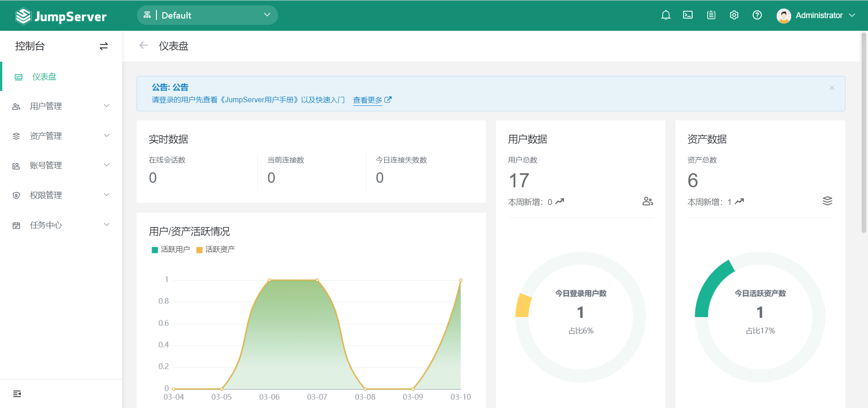Click trend arrow beside 资产 本周新增
This screenshot has height=408, width=868.
[x=739, y=201]
